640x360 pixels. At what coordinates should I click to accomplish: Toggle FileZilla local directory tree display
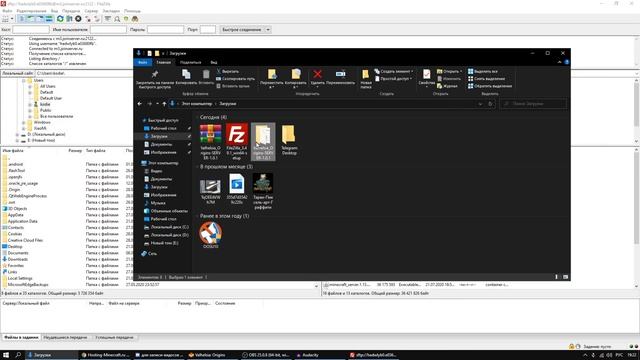(x=31, y=19)
